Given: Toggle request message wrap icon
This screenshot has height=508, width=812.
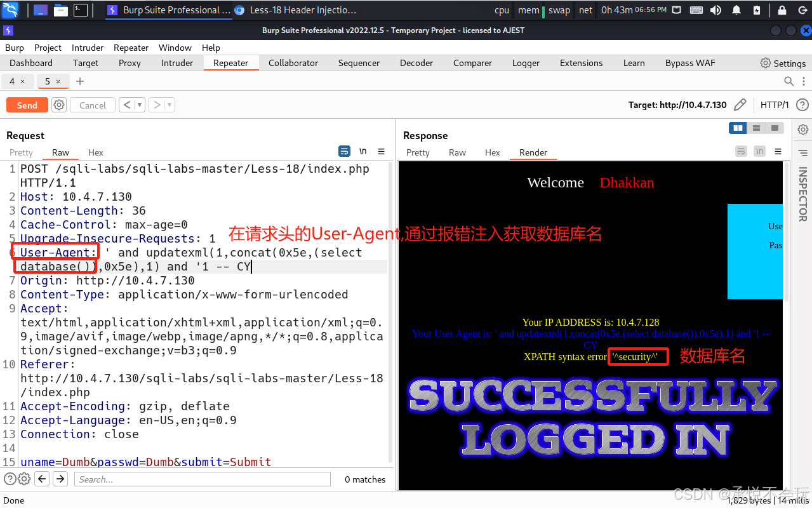Looking at the screenshot, I should 344,151.
